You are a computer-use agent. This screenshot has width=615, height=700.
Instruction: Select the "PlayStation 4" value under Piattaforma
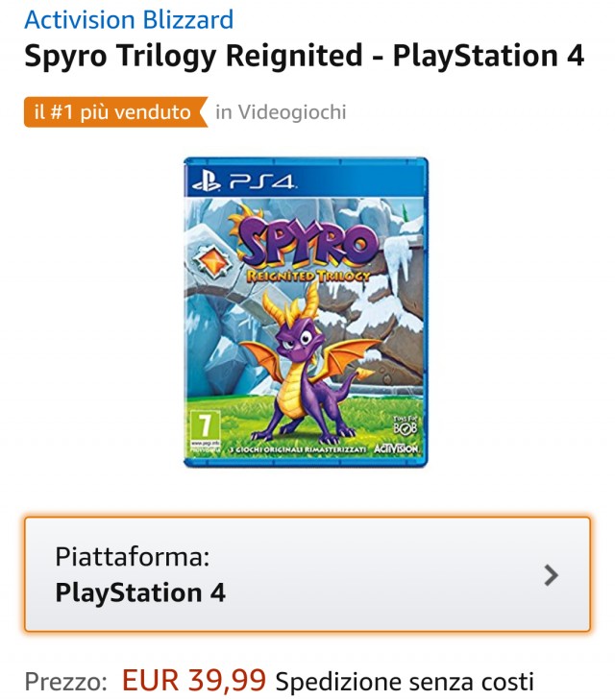(x=140, y=592)
